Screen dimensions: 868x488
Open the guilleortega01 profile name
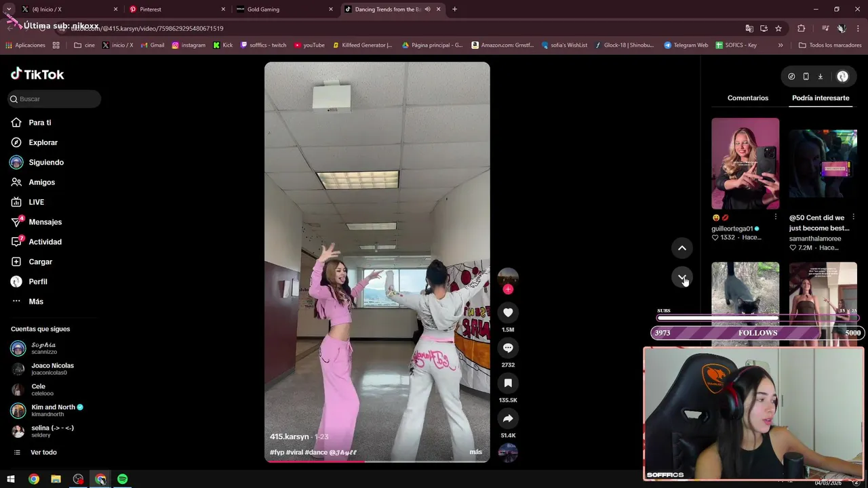(x=732, y=228)
